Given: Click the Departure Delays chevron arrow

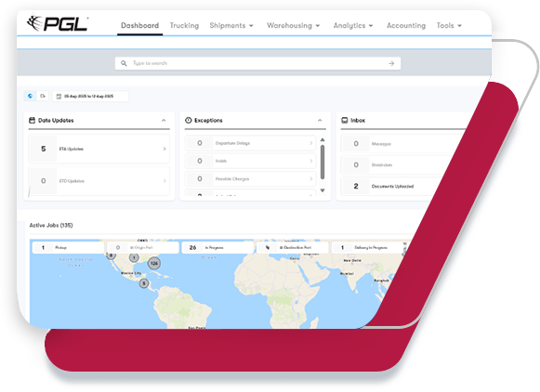Looking at the screenshot, I should pos(311,143).
